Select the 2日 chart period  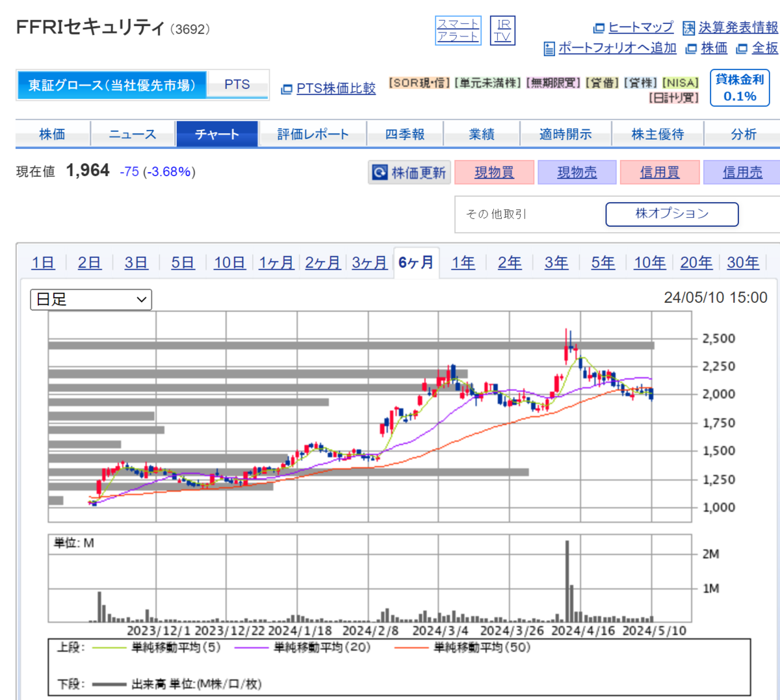pos(90,263)
